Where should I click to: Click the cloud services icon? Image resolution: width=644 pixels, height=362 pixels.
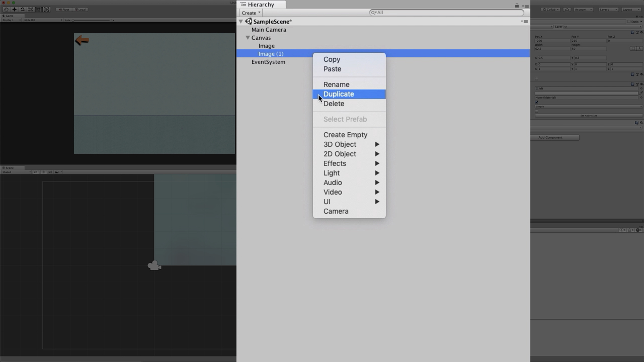(567, 10)
